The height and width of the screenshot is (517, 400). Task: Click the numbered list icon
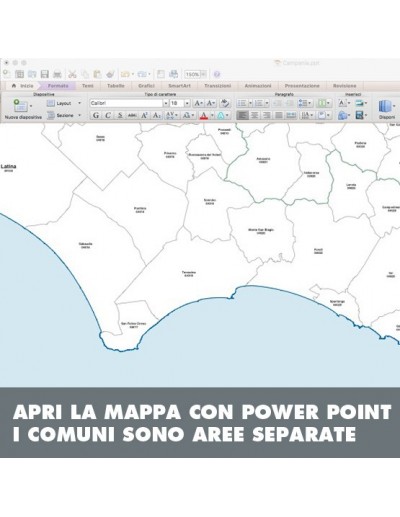pos(259,103)
